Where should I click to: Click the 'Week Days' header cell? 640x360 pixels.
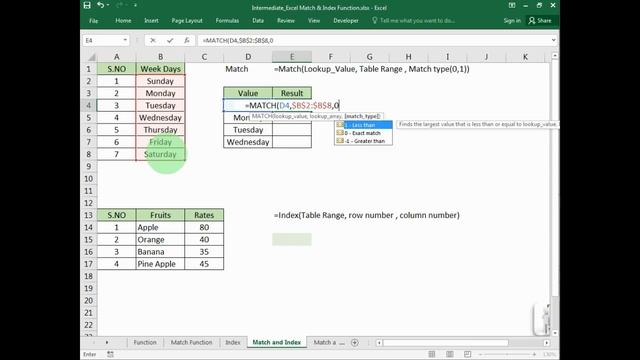[x=160, y=69]
